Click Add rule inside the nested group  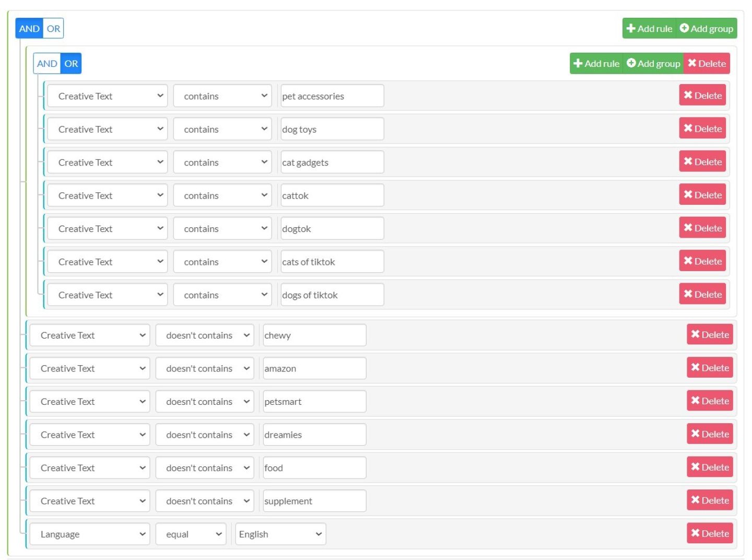[x=596, y=64]
